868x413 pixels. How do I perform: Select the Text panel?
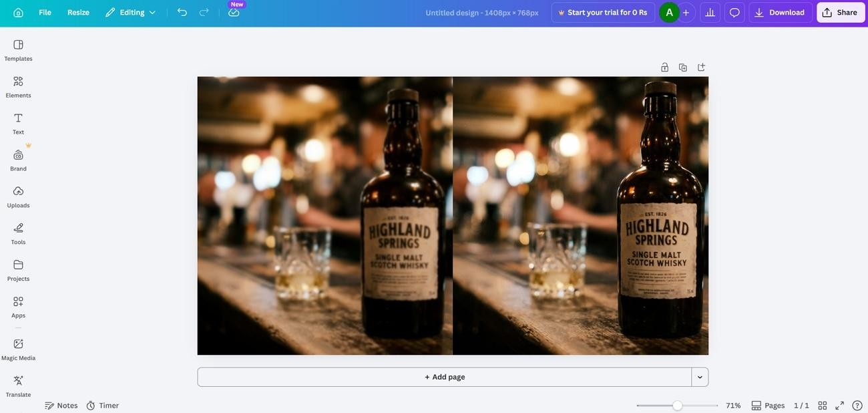(18, 124)
